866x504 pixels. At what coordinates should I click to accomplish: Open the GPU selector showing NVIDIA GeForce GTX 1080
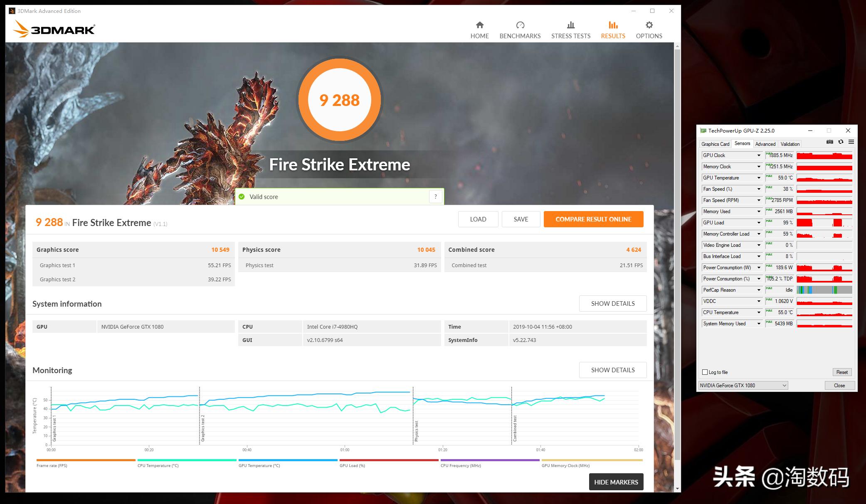click(743, 385)
